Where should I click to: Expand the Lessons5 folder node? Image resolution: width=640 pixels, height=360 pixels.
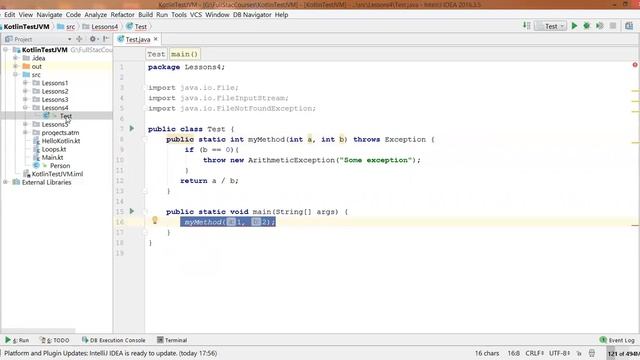25,124
